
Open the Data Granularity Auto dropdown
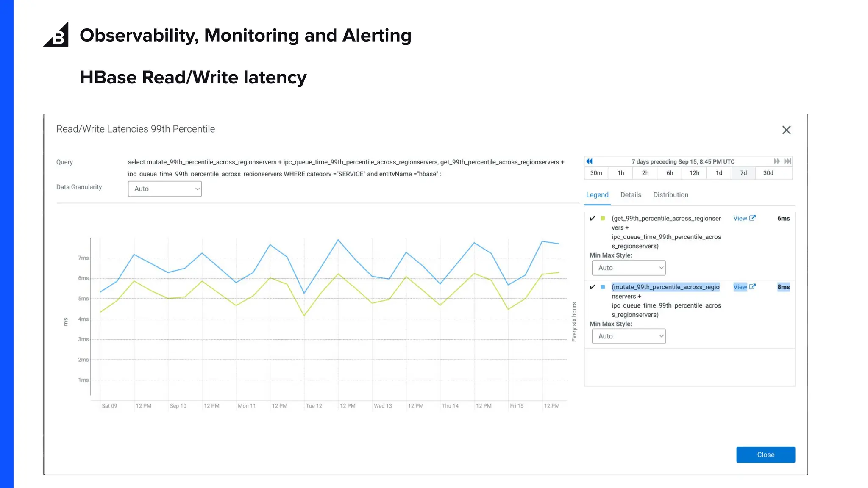pyautogui.click(x=165, y=189)
